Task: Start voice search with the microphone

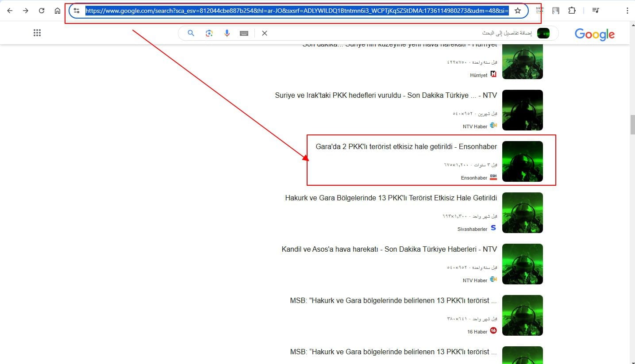Action: 227,33
